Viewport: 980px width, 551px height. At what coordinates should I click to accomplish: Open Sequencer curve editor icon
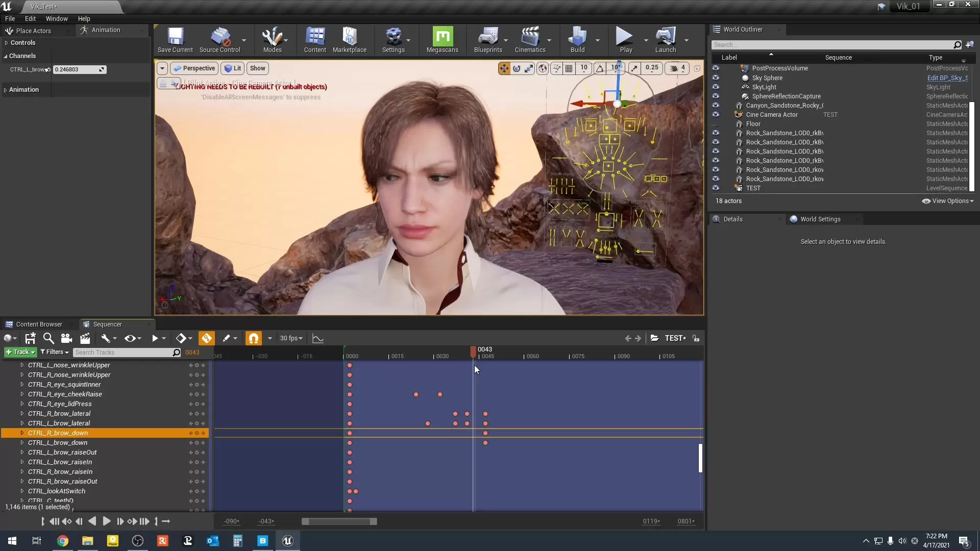coord(318,338)
